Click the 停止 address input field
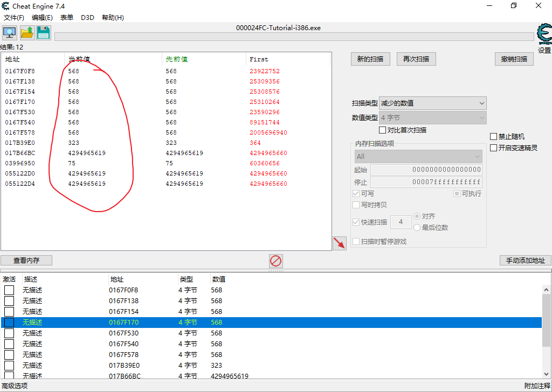Screen dimensions: 552x392 click(x=426, y=182)
